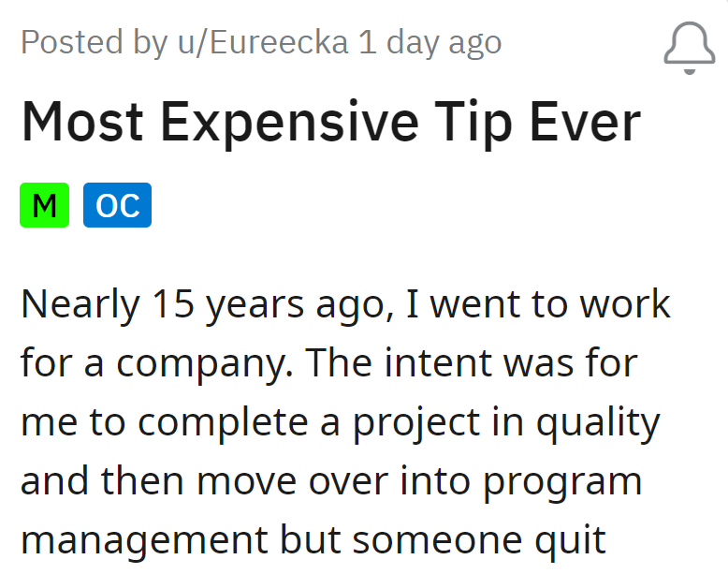Click the phrase "I went to work"
This screenshot has height=574, width=728.
tap(536, 305)
